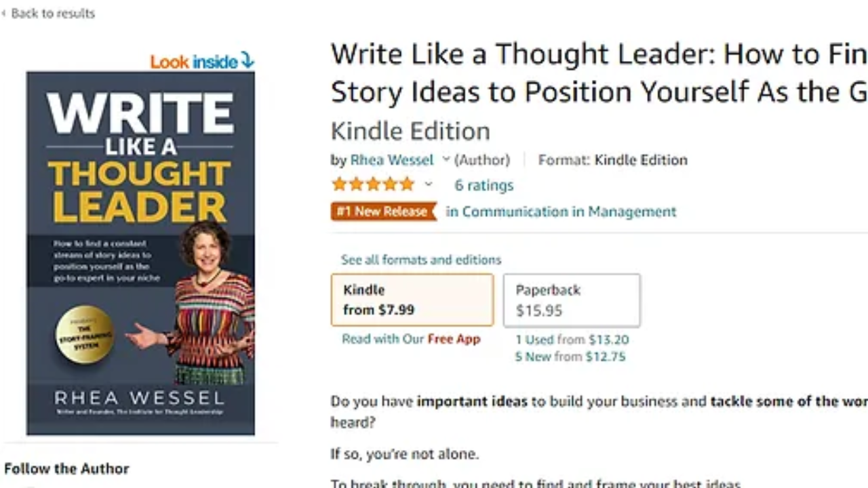Expand the star rating breakdown chevron
The image size is (868, 488).
(428, 184)
